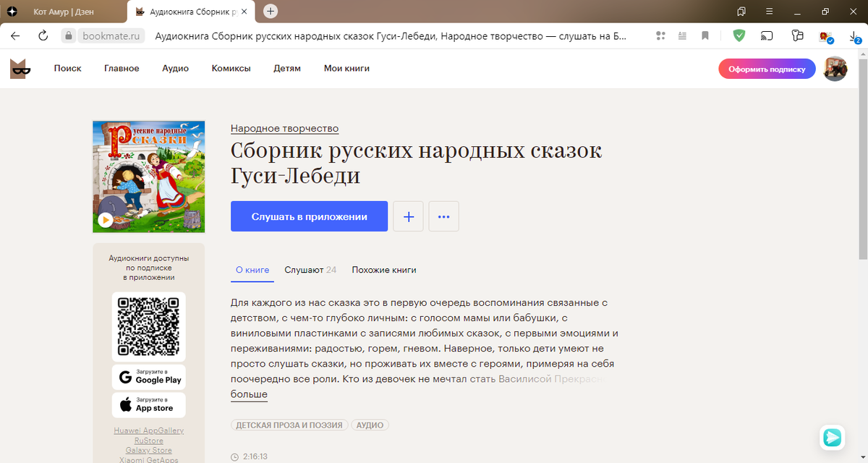
Task: Switch to the Похожие книги tab
Action: point(384,270)
